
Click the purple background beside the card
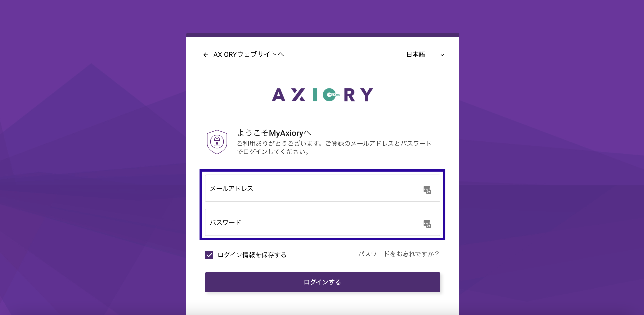click(x=92, y=157)
